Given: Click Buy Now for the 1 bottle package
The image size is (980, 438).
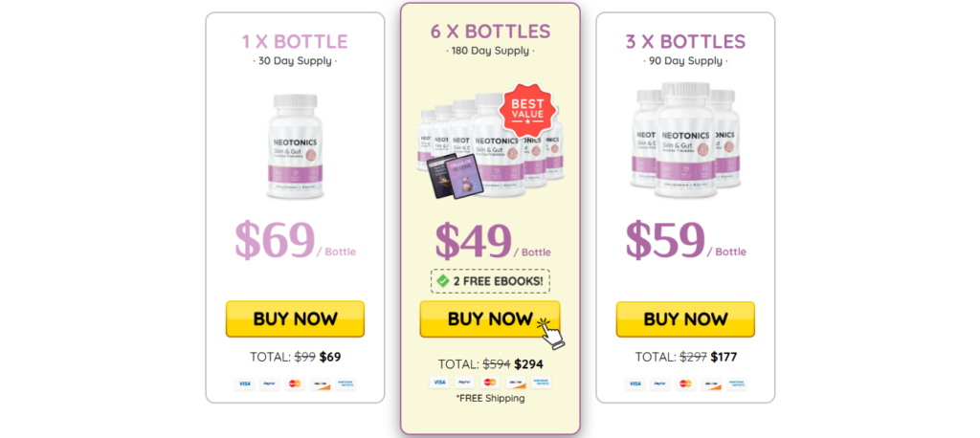Looking at the screenshot, I should pyautogui.click(x=295, y=318).
